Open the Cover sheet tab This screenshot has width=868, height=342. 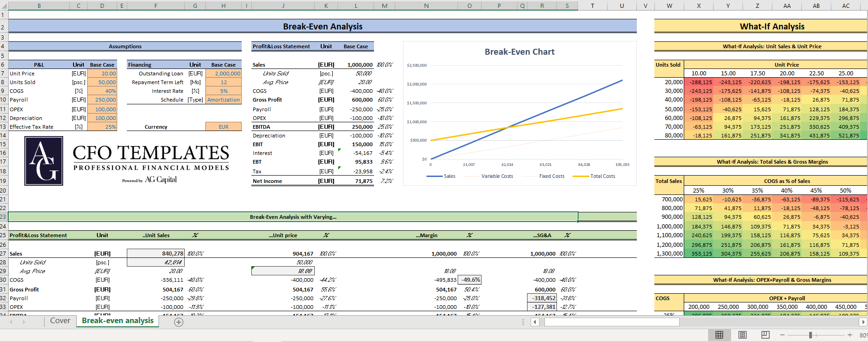pos(60,321)
